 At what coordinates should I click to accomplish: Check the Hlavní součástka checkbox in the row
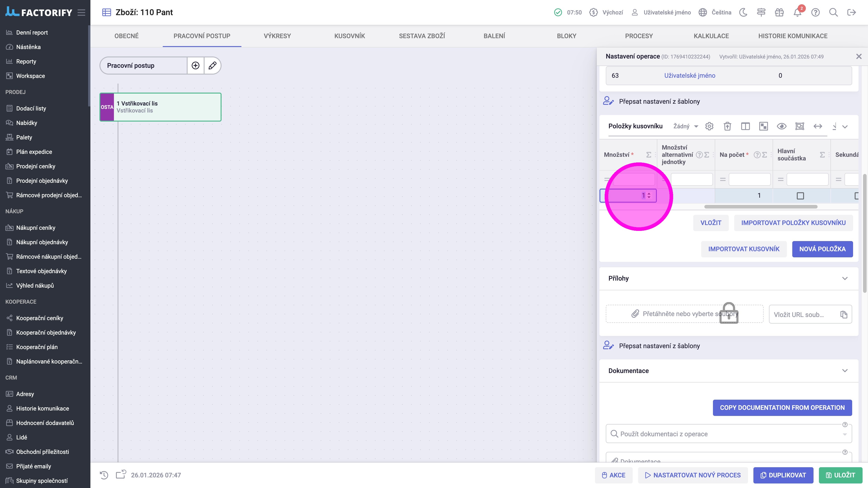[x=800, y=196]
